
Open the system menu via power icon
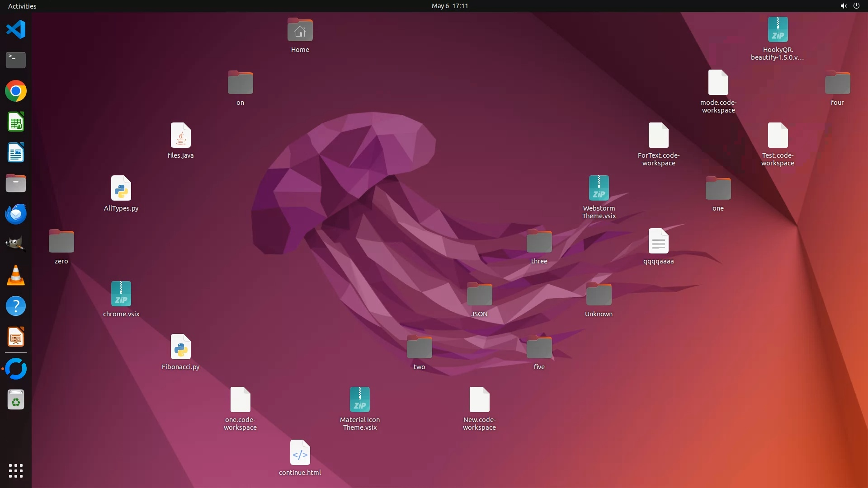tap(856, 6)
